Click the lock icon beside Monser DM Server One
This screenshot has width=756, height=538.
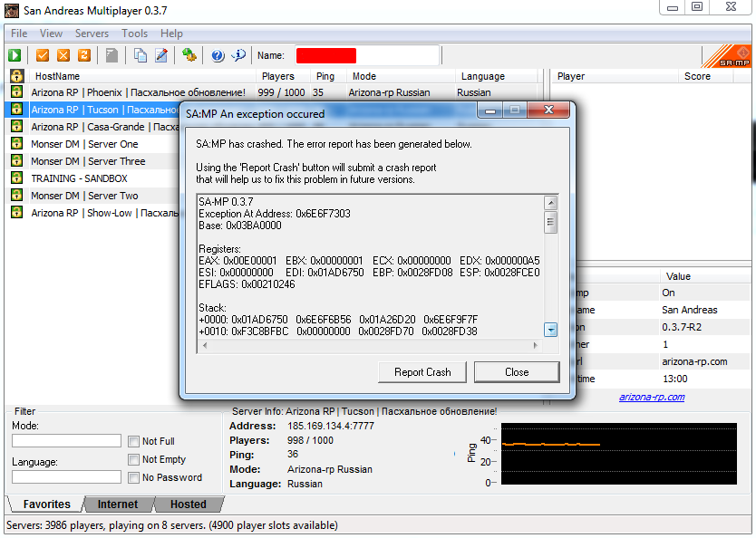point(17,143)
